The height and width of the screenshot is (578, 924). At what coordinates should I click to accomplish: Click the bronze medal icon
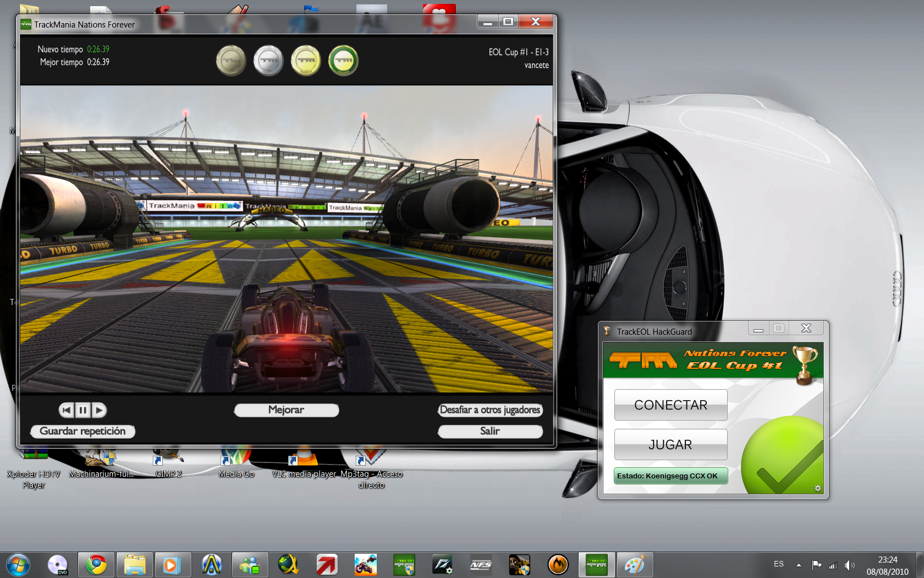click(231, 61)
